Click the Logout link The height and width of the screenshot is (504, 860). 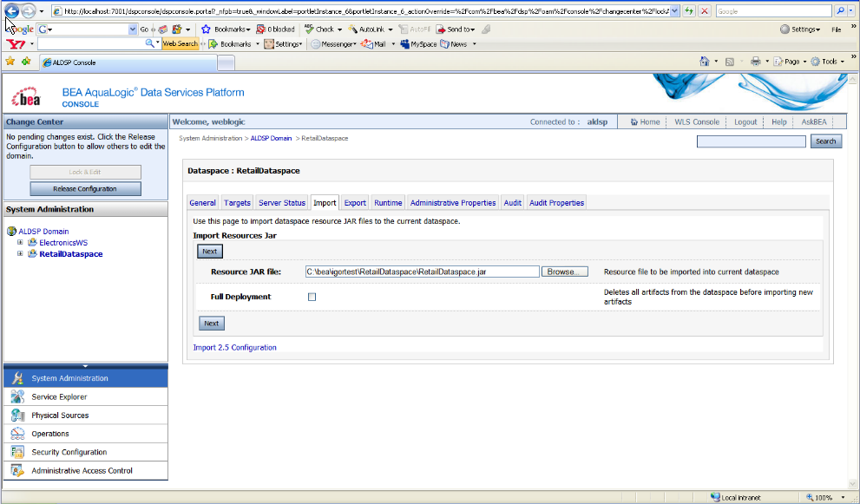point(745,121)
